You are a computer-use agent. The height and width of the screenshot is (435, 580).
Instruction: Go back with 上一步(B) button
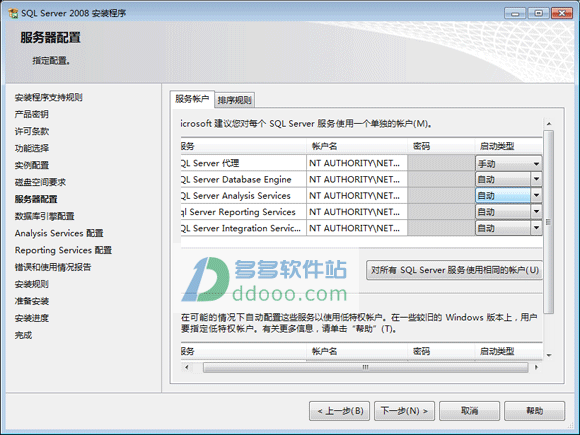click(340, 411)
